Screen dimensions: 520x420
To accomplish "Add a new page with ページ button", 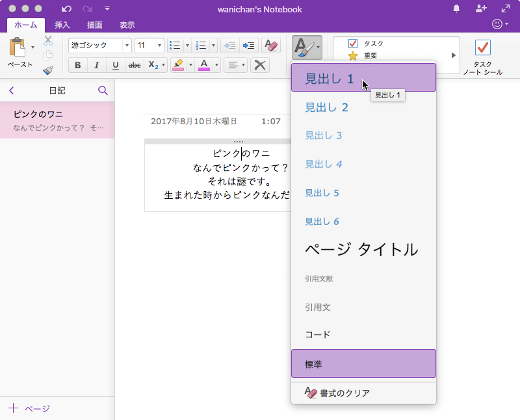I will click(x=29, y=408).
